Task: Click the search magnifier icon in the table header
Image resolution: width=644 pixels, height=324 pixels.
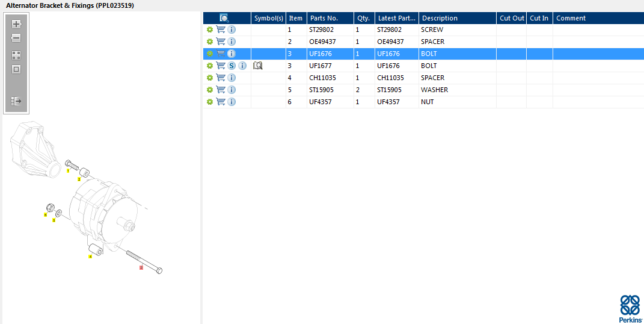Action: click(x=224, y=18)
